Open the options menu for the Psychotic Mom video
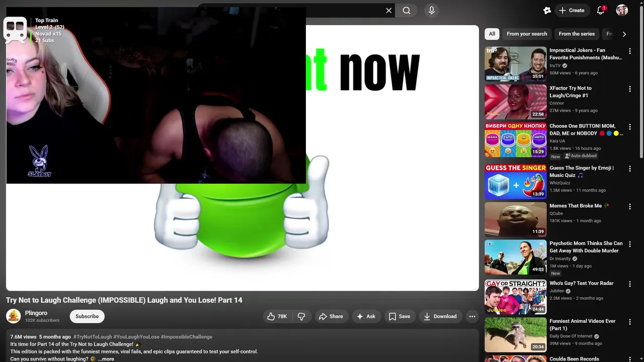Viewport: 644px width, 362px height. coord(629,244)
